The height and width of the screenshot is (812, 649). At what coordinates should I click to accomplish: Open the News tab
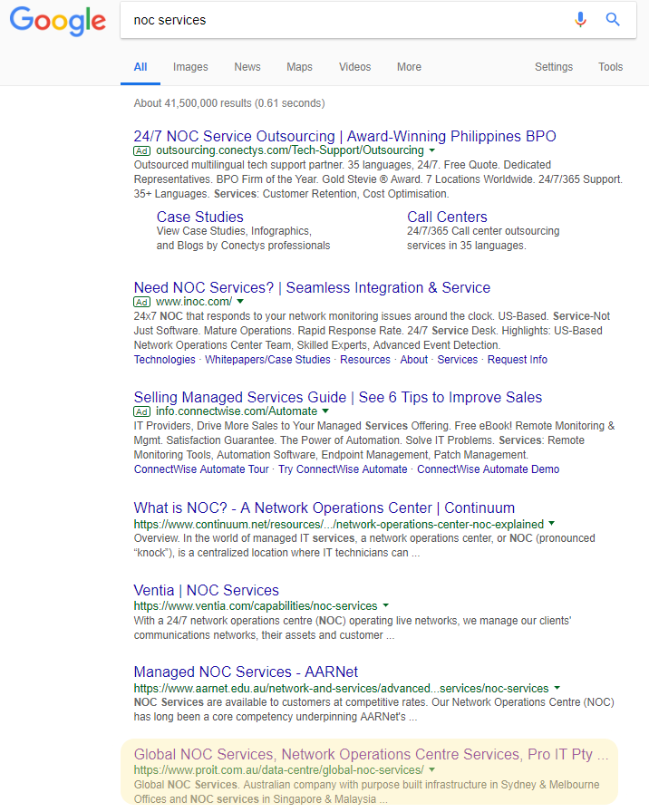[247, 67]
